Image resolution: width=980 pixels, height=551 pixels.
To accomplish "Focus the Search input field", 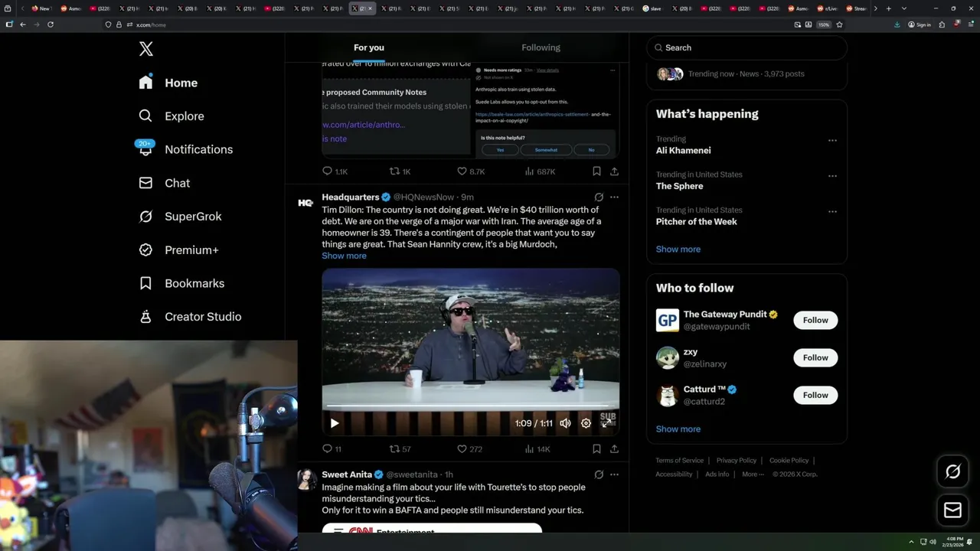I will pyautogui.click(x=747, y=47).
